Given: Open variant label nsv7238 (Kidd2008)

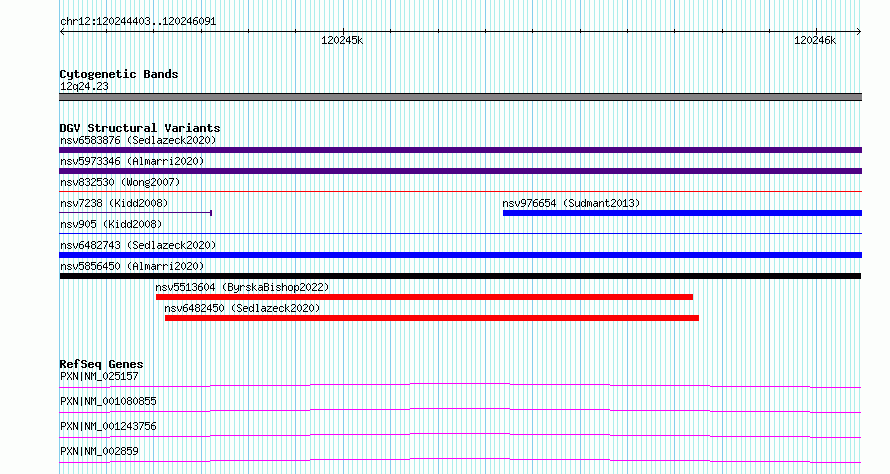Looking at the screenshot, I should click(114, 203).
